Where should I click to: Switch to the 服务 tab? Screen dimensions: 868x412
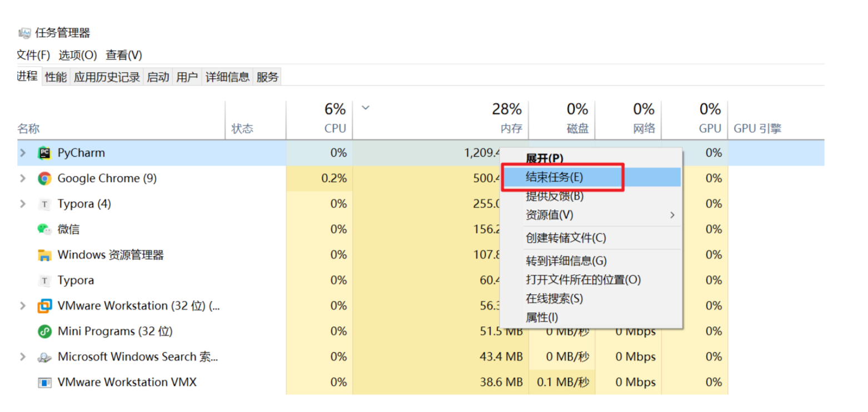pyautogui.click(x=267, y=77)
